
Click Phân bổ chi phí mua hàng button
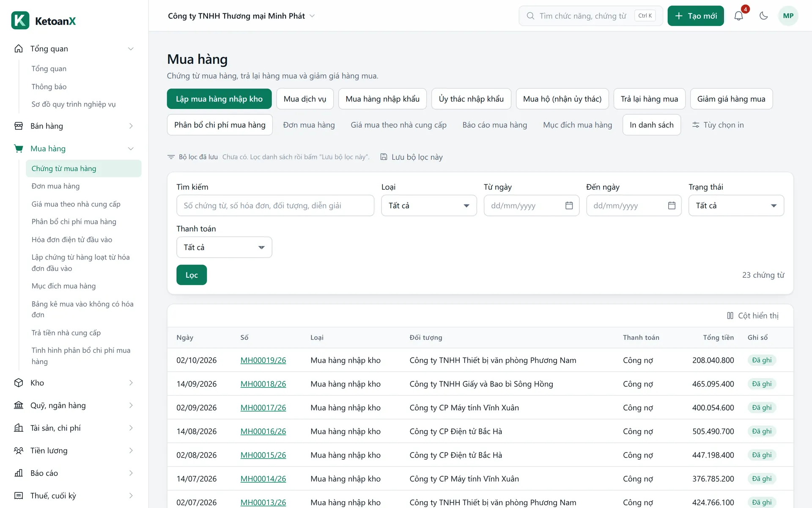220,125
